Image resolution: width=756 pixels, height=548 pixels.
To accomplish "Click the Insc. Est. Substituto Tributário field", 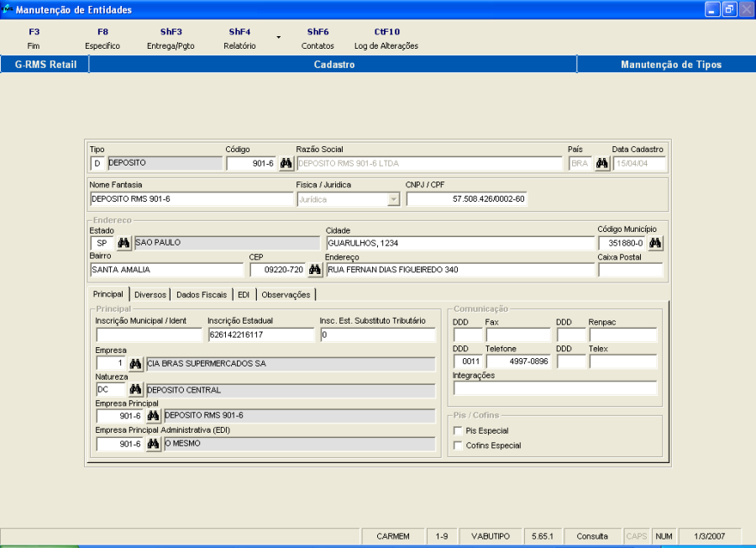I will (378, 335).
